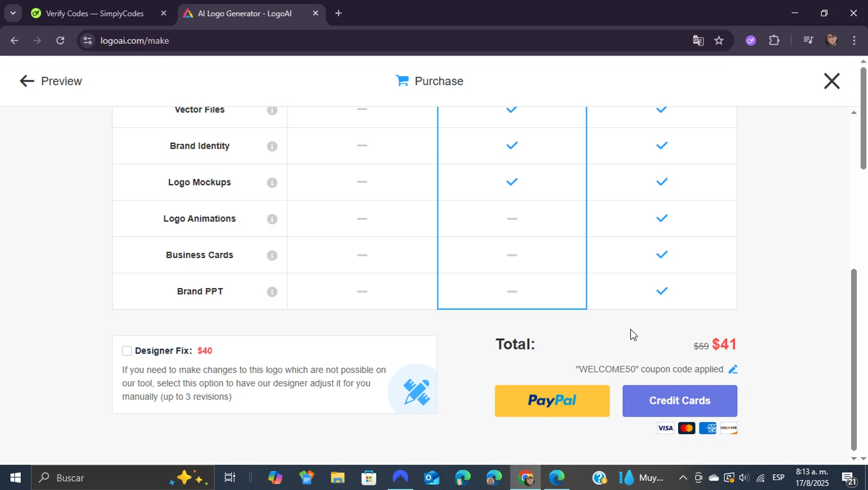Screen dimensions: 868x490
Task: Navigate back in browser
Action: click(x=14, y=40)
